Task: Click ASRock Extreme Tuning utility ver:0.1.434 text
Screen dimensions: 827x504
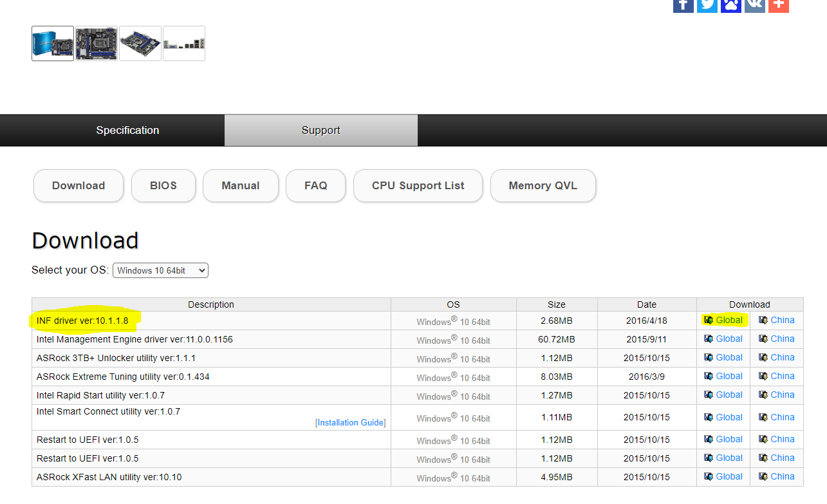Action: tap(123, 376)
